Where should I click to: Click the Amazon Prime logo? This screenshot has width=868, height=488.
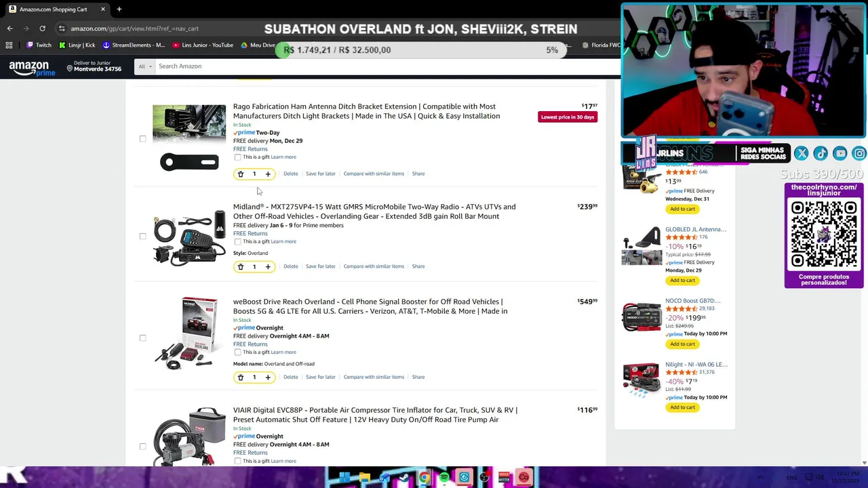click(32, 68)
